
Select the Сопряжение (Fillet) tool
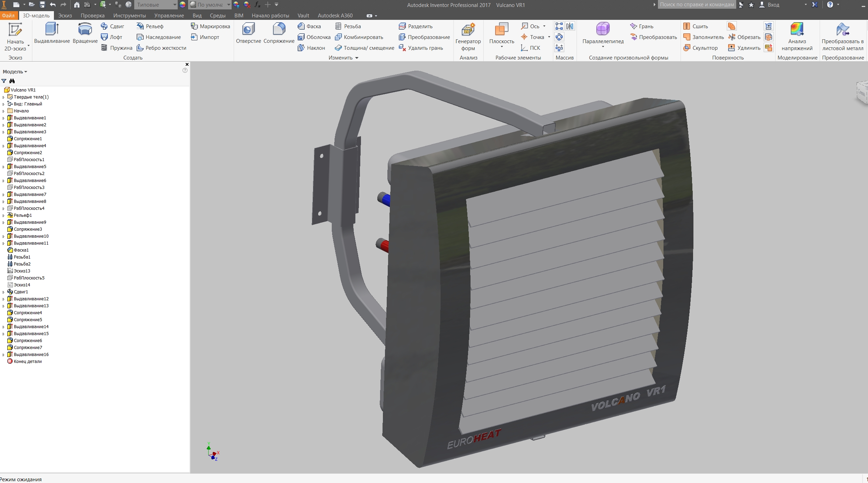pos(279,34)
